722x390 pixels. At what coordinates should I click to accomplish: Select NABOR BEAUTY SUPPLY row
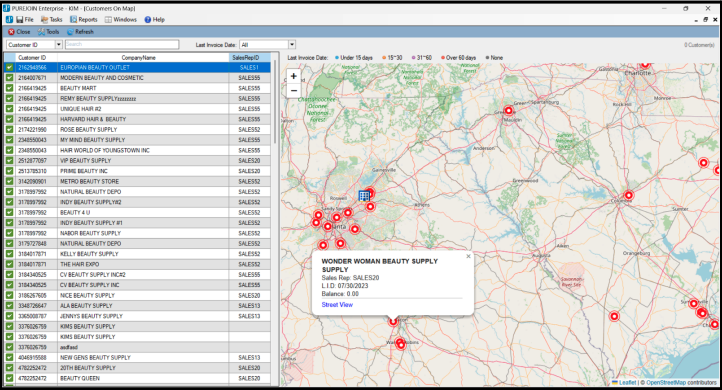(138, 233)
